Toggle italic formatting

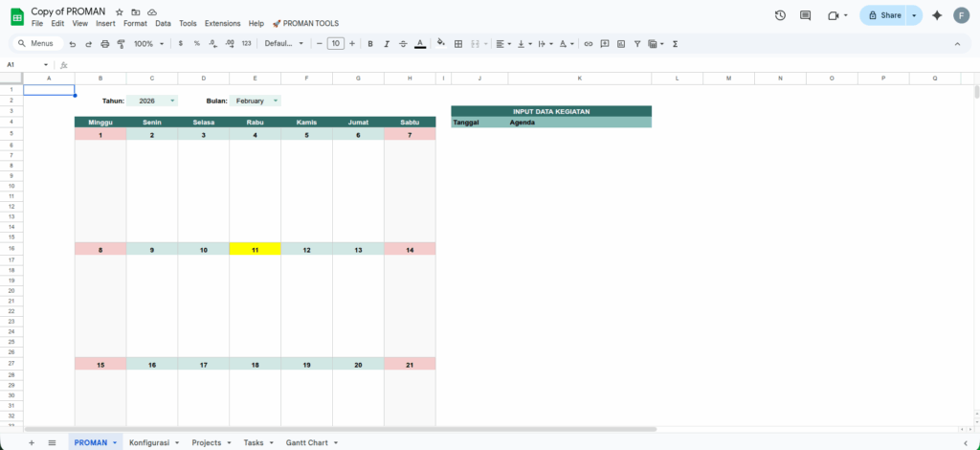pyautogui.click(x=387, y=44)
